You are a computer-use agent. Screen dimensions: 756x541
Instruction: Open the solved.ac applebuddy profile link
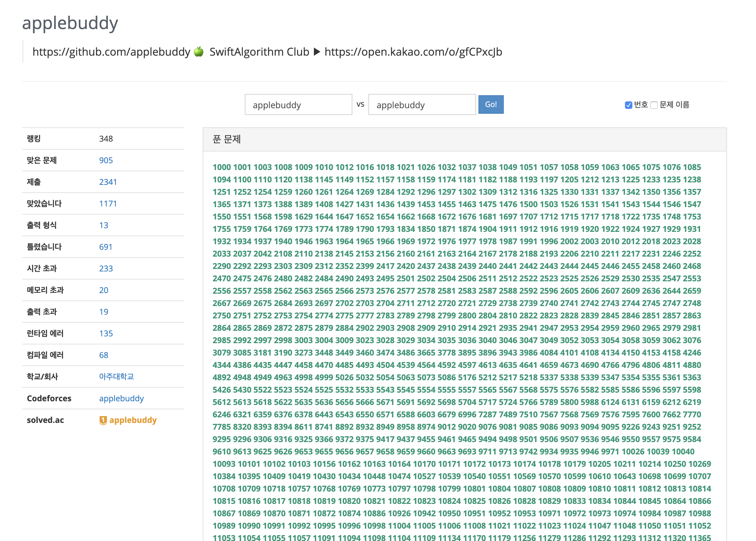(x=133, y=420)
